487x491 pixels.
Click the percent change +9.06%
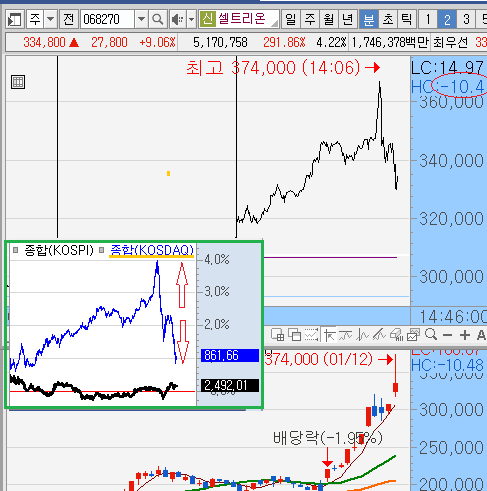coord(157,42)
